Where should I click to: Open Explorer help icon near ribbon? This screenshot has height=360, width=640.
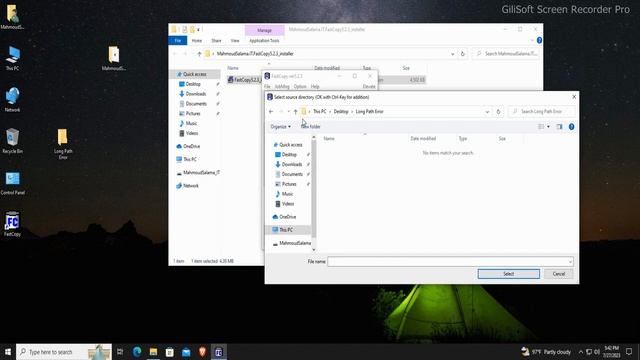(539, 40)
